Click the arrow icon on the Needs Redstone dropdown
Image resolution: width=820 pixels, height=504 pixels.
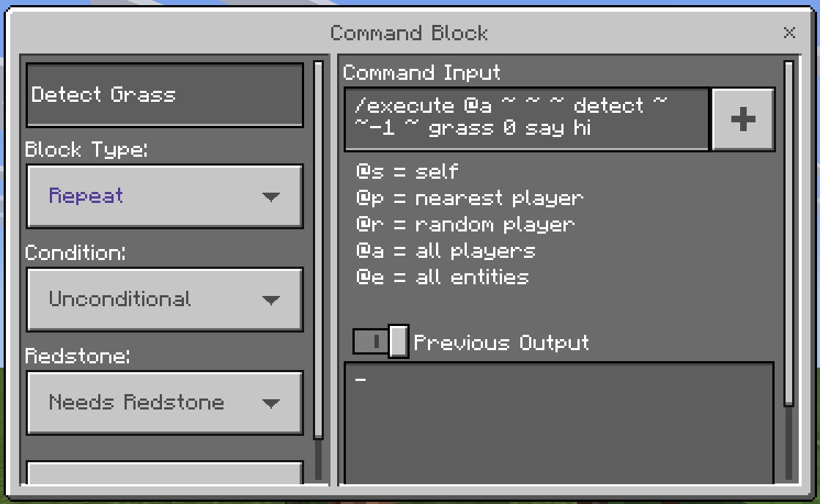[x=271, y=403]
